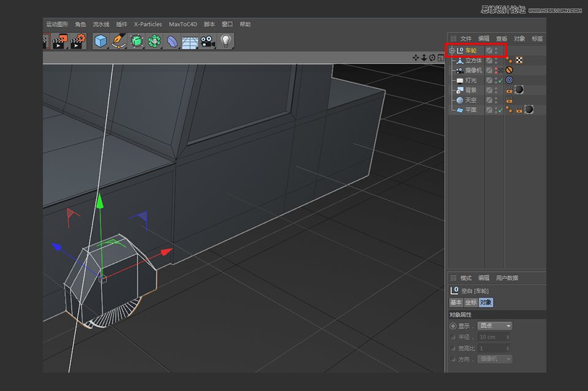Add a Camera using the toolbar icon
Screen dimensions: 588x391
207,41
